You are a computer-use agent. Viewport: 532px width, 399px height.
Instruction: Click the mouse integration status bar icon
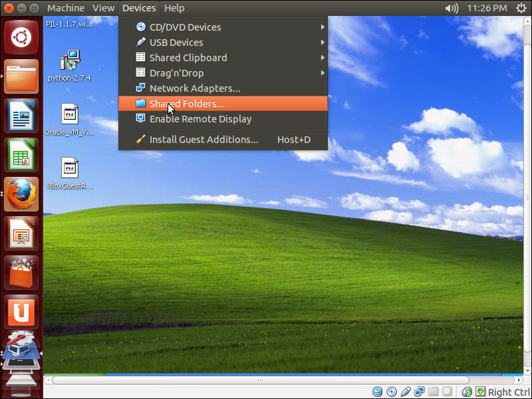pyautogui.click(x=467, y=392)
